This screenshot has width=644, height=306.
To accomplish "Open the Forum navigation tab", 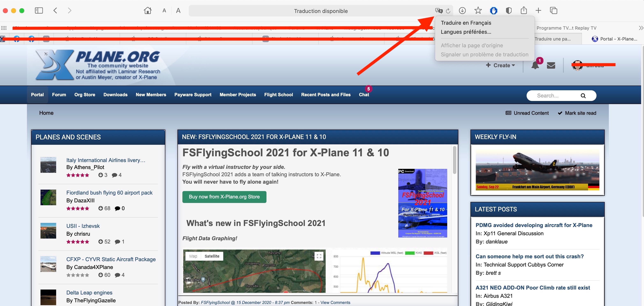I will (x=59, y=95).
